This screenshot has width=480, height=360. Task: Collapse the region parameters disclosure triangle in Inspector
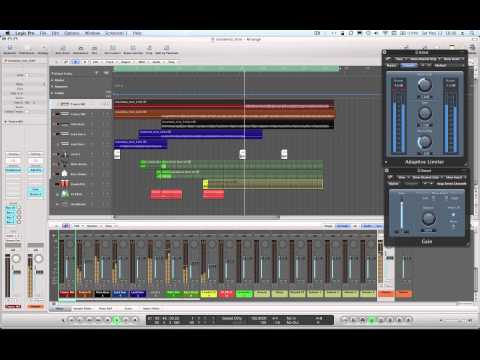pyautogui.click(x=6, y=61)
